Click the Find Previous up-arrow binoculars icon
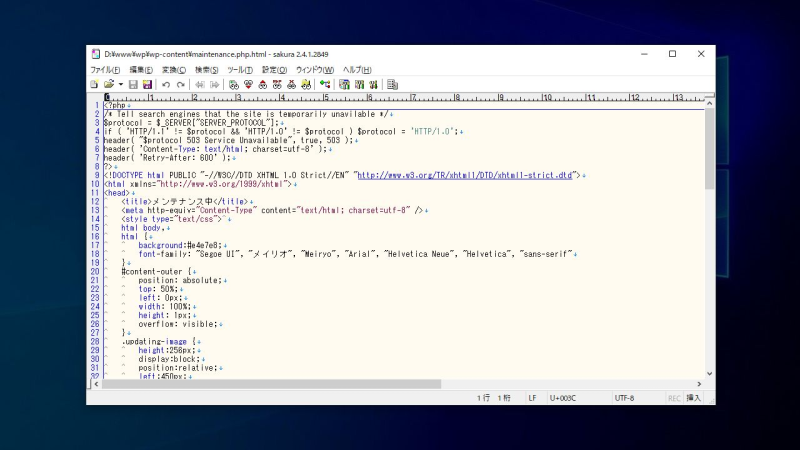The height and width of the screenshot is (450, 800). 263,85
